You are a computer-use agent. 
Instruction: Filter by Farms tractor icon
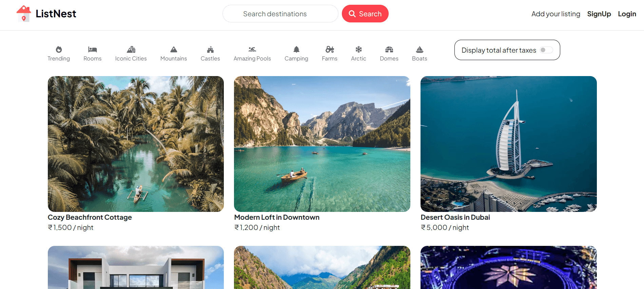[x=330, y=50]
